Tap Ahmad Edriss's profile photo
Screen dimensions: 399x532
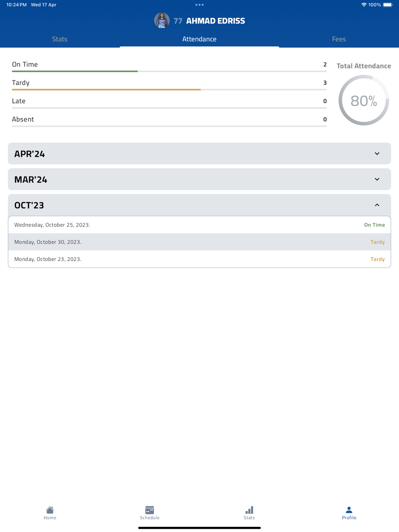point(162,21)
